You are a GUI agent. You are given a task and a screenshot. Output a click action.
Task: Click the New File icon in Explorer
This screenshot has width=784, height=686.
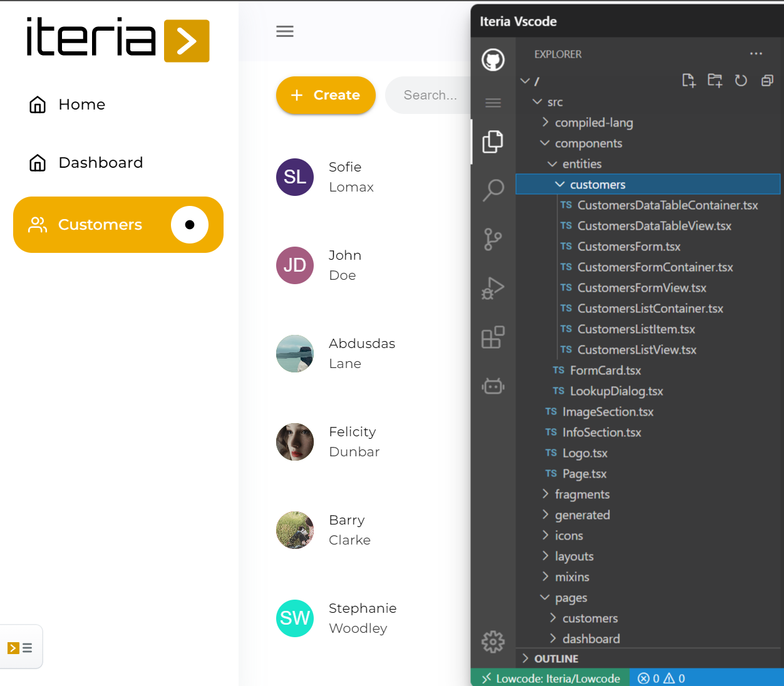(x=689, y=81)
